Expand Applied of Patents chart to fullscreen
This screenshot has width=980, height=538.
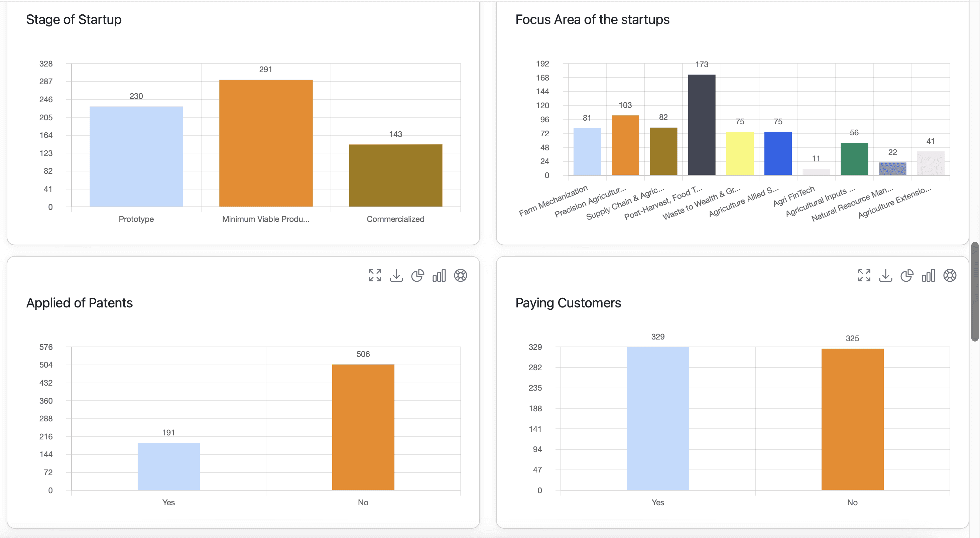tap(375, 275)
